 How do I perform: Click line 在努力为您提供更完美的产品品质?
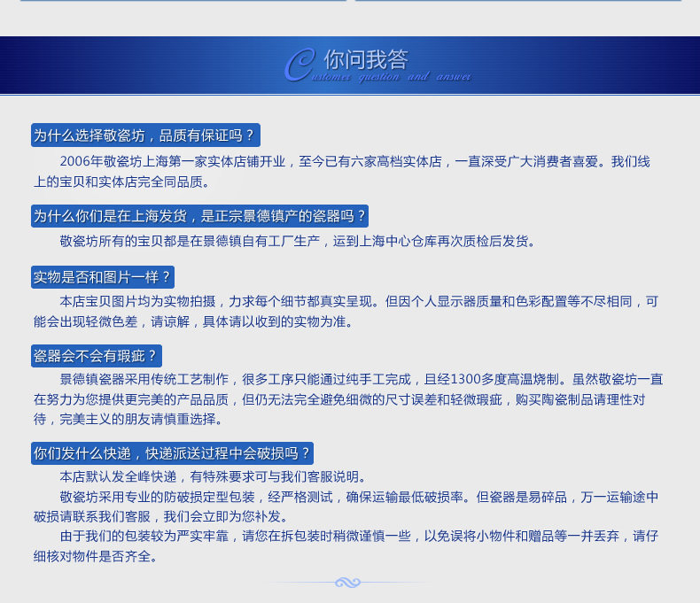[339, 399]
